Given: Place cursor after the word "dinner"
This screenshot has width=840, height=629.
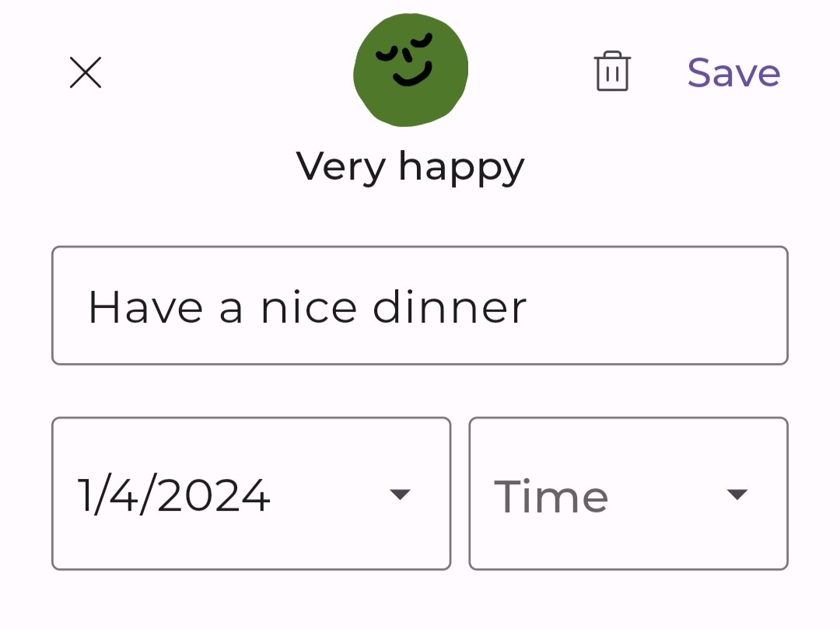Looking at the screenshot, I should pos(529,306).
